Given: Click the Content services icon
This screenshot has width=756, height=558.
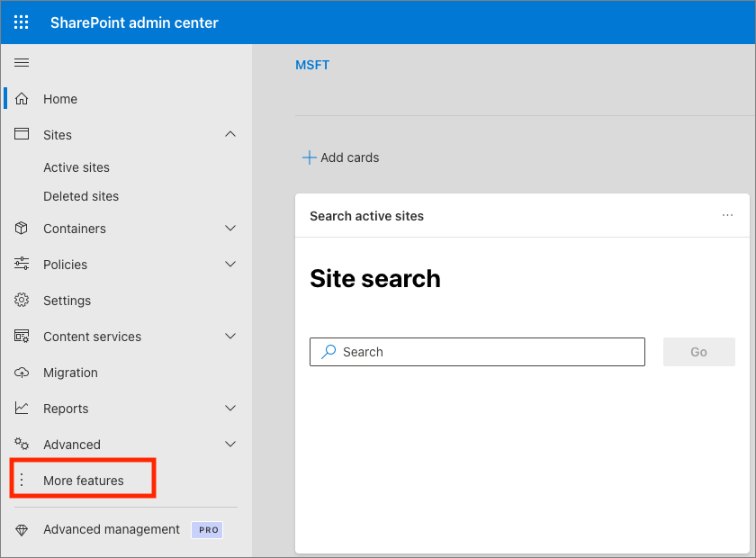Looking at the screenshot, I should click(x=22, y=337).
